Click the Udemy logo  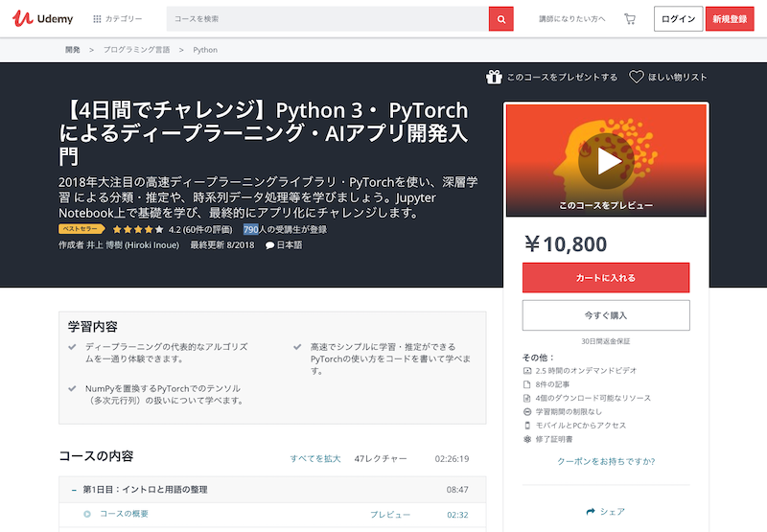tap(42, 18)
